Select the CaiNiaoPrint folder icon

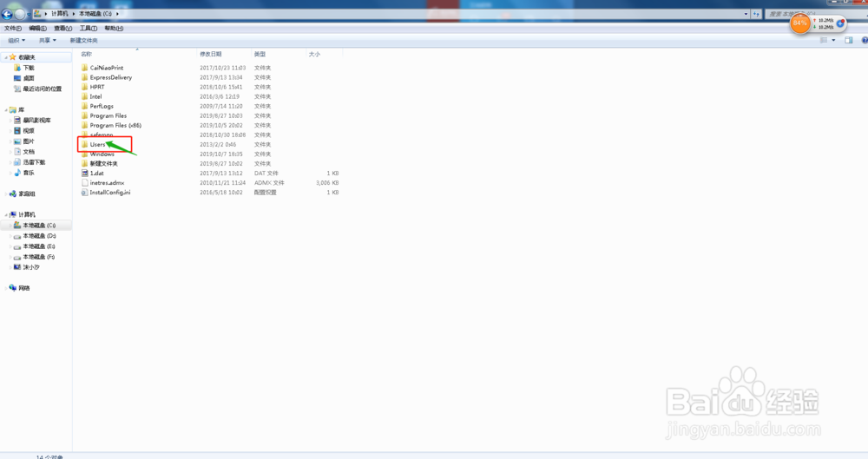click(85, 68)
